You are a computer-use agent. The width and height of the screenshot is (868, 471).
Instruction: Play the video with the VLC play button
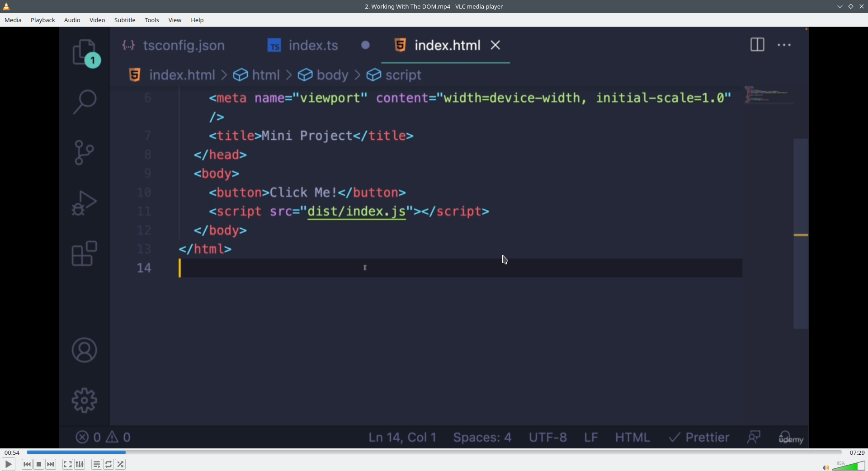[x=9, y=464]
